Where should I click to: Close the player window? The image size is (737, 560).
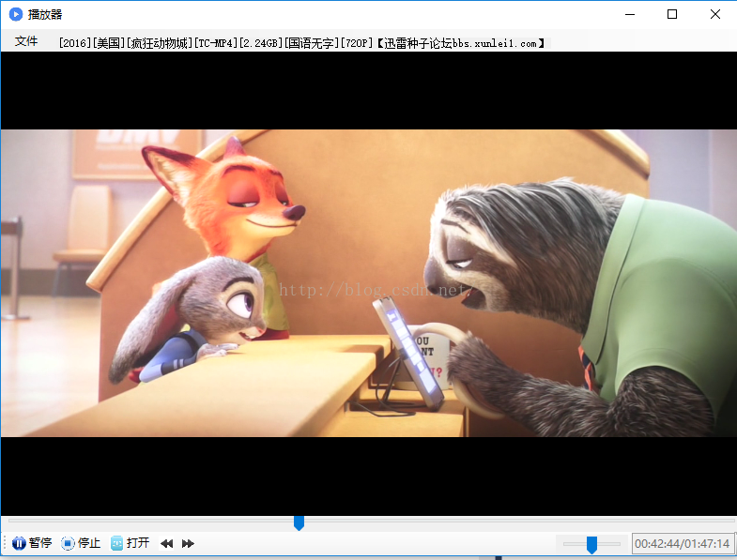(714, 14)
